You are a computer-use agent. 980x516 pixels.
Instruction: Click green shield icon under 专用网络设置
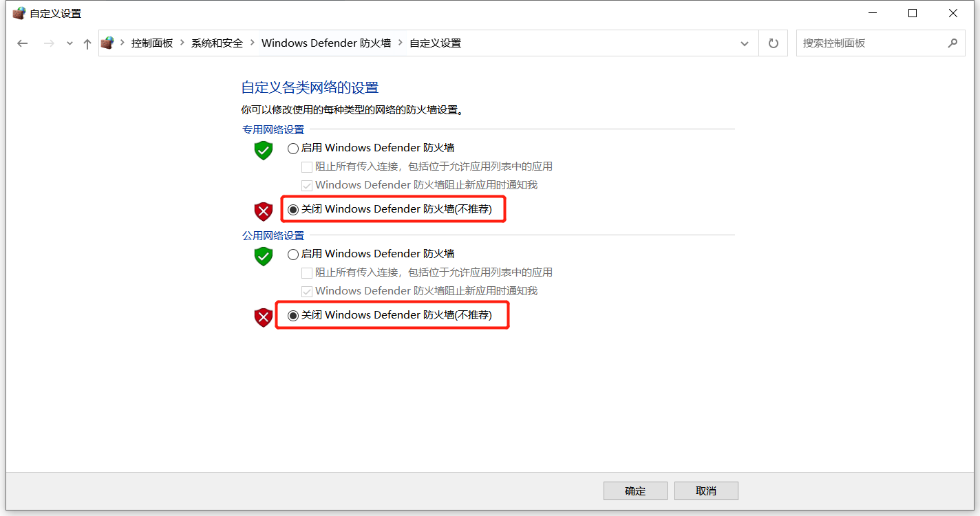(x=264, y=150)
